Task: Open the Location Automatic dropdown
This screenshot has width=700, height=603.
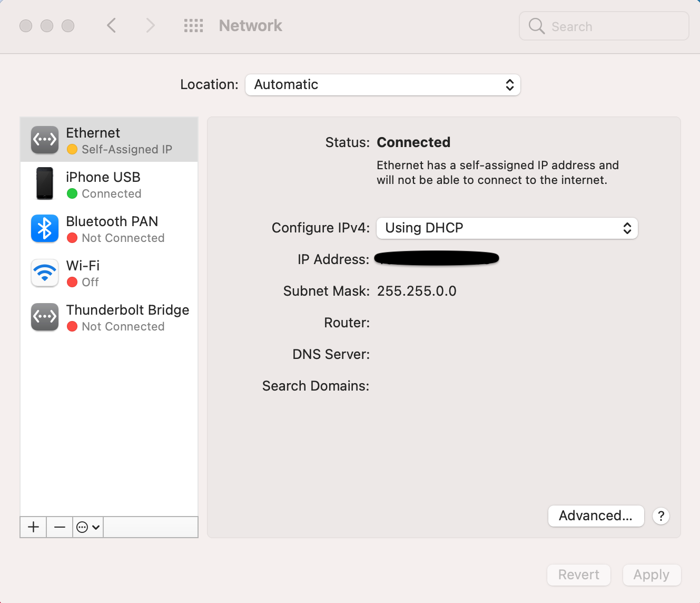Action: (x=383, y=85)
